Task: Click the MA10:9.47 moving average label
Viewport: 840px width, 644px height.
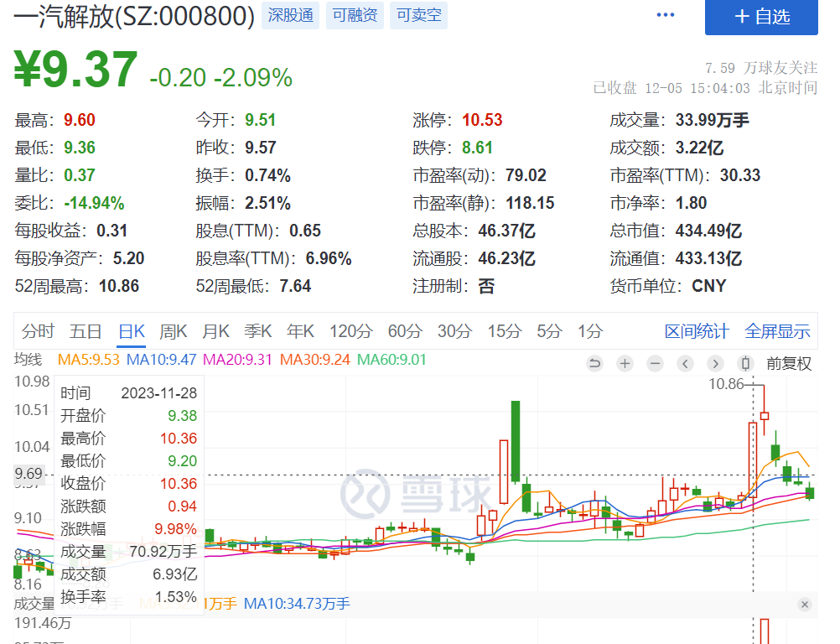Action: [x=161, y=360]
